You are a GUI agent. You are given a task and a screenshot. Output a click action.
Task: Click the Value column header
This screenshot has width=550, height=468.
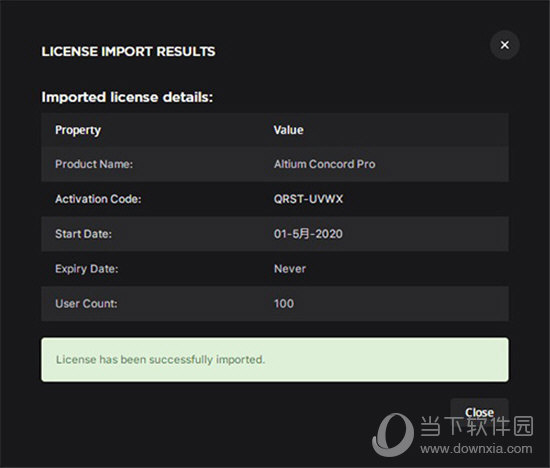288,130
